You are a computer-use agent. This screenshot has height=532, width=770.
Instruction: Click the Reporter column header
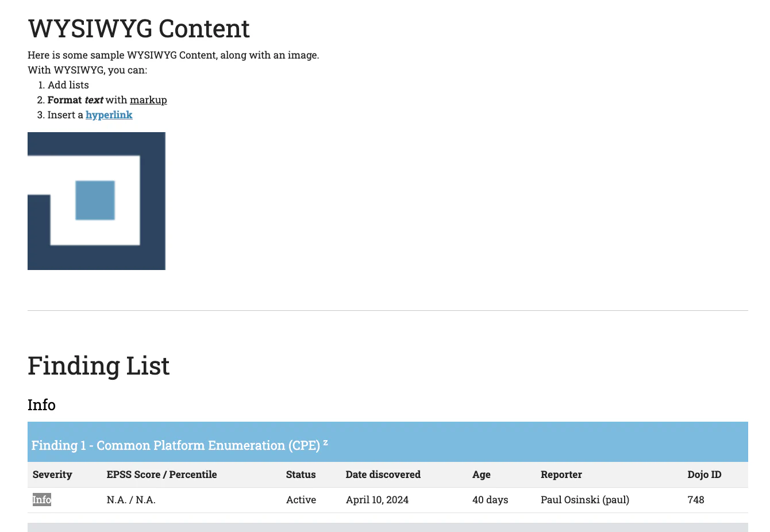click(561, 475)
